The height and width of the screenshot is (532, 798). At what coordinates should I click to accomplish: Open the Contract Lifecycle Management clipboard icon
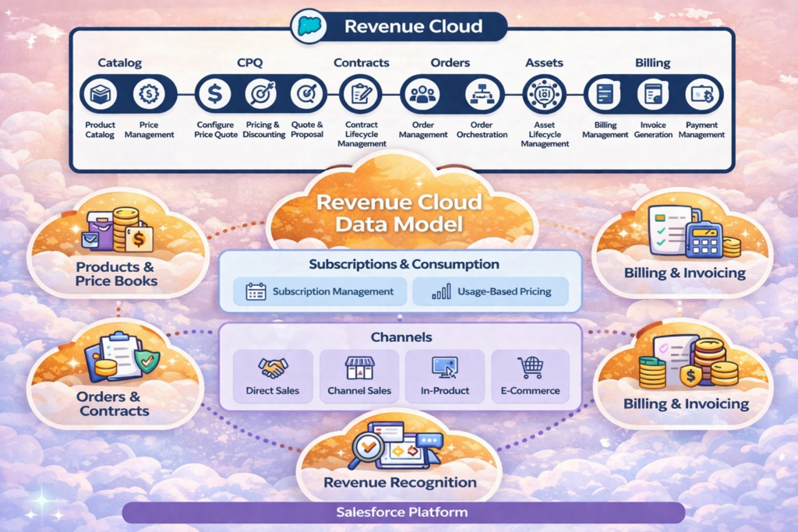click(361, 95)
